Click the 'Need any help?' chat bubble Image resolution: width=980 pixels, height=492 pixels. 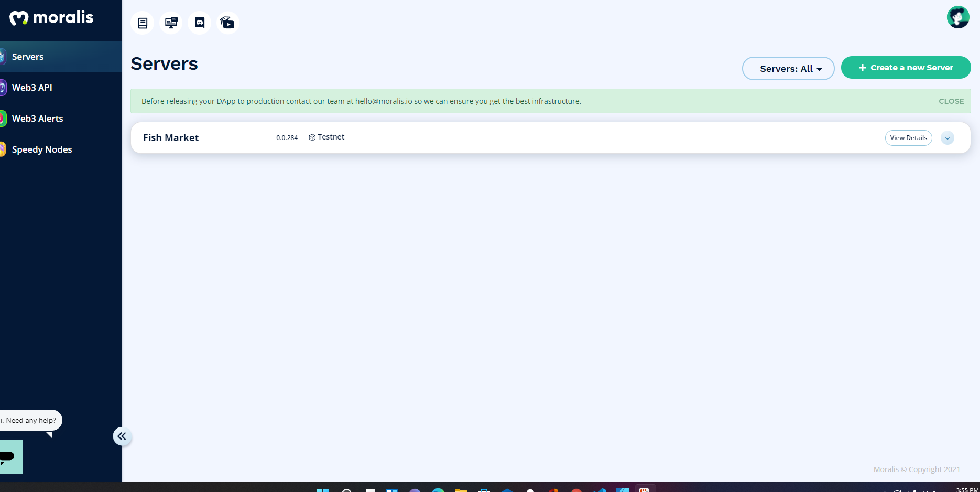tap(30, 420)
